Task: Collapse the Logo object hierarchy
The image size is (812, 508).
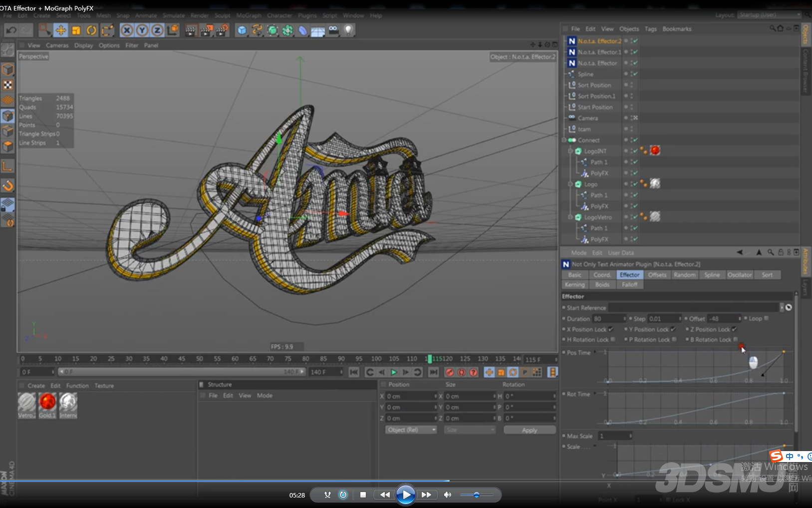Action: 570,184
